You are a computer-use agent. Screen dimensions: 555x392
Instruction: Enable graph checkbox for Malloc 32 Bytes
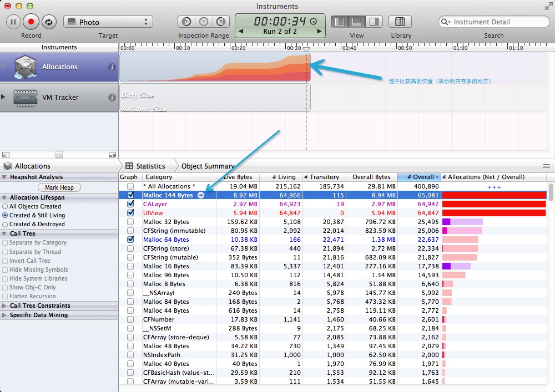click(x=130, y=222)
